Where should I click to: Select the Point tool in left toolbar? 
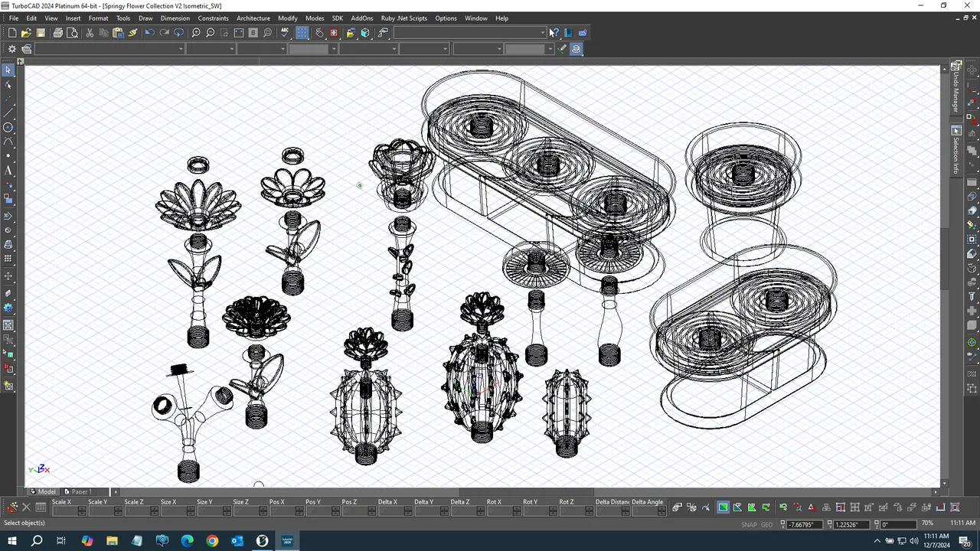point(8,157)
